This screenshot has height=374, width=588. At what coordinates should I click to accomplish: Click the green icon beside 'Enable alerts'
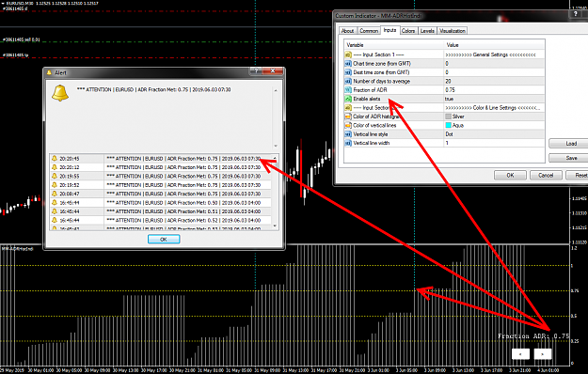click(348, 99)
